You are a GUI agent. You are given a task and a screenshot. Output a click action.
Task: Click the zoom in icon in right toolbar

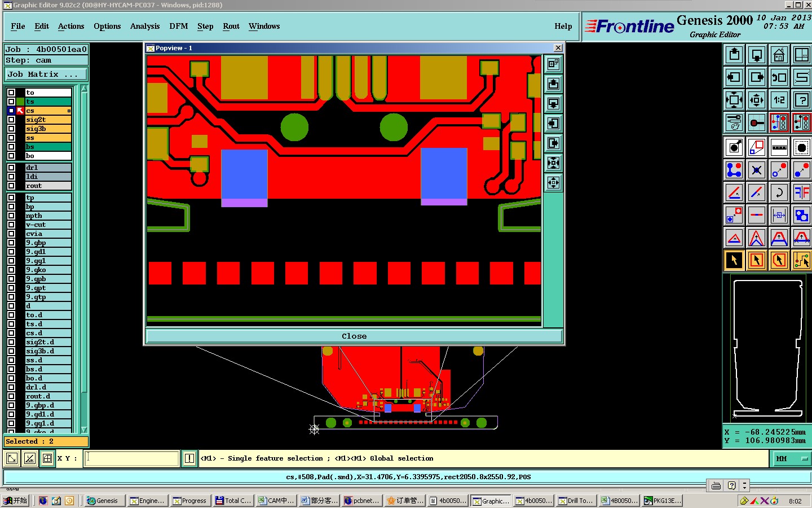pos(734,100)
